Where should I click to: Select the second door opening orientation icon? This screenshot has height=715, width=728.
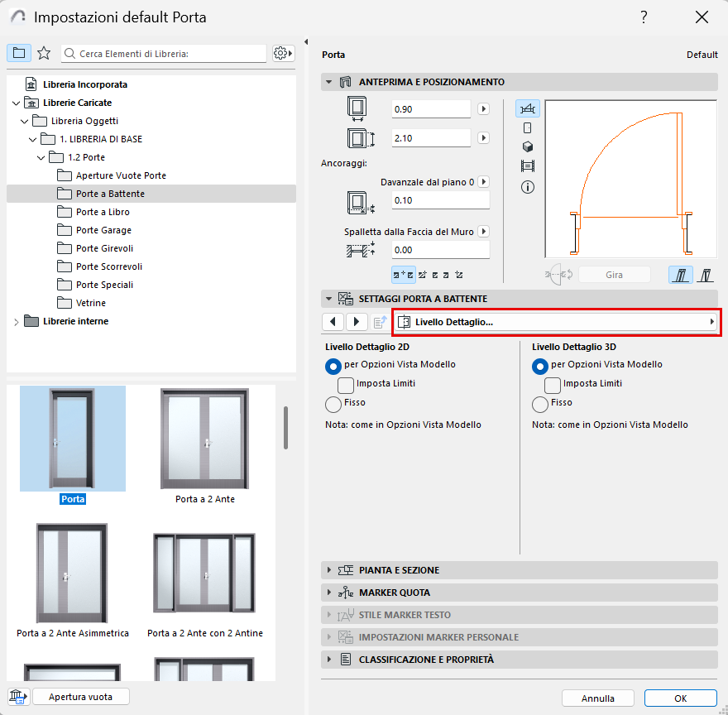[x=705, y=275]
